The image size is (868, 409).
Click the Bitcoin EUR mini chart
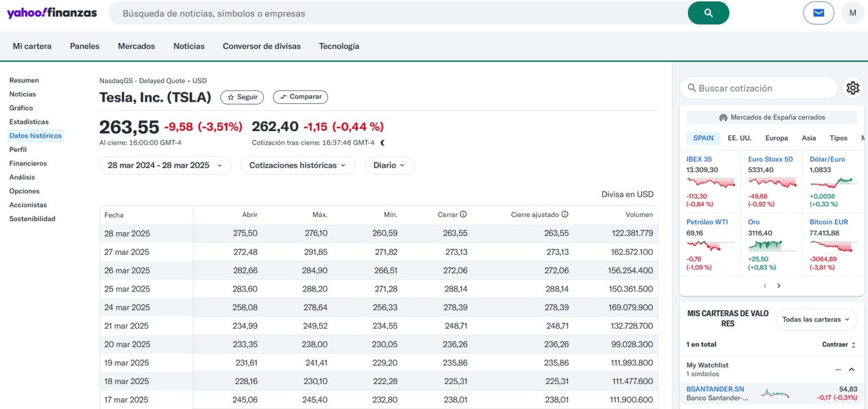831,245
